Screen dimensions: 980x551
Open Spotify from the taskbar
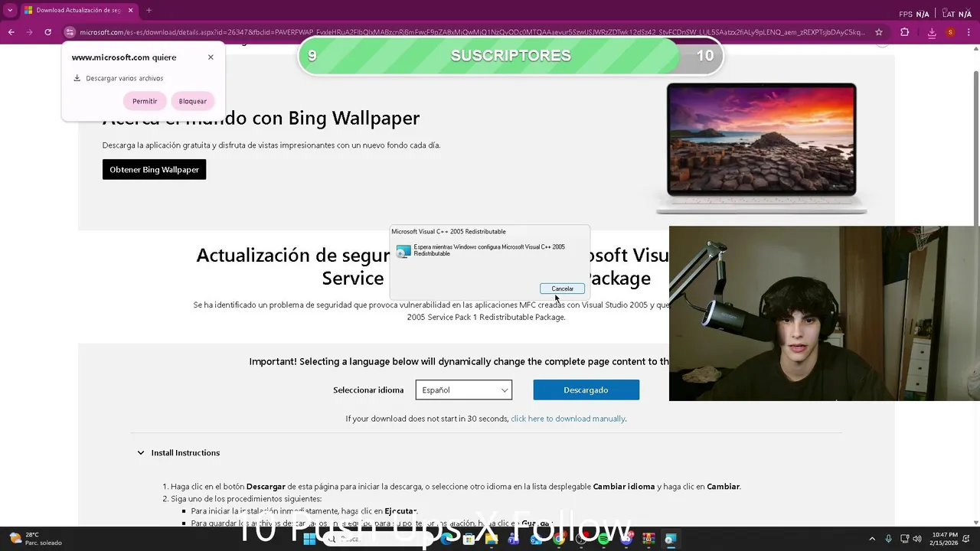[603, 539]
